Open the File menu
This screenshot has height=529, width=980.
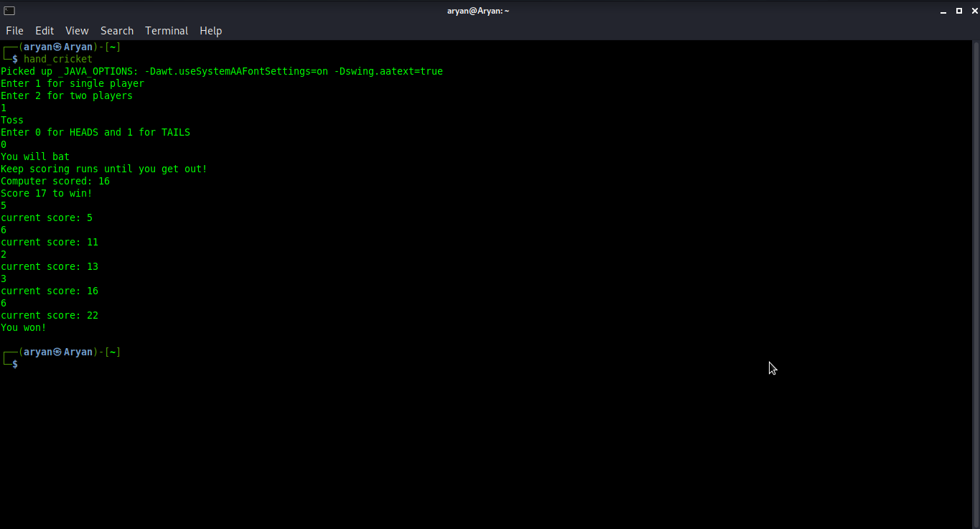pyautogui.click(x=14, y=30)
